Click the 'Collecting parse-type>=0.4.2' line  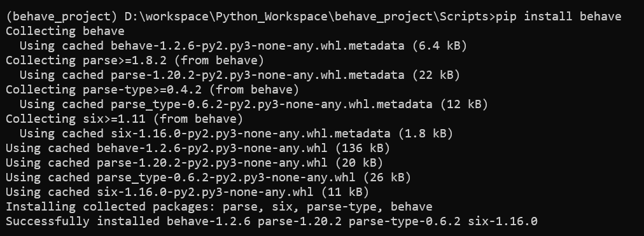coord(152,90)
